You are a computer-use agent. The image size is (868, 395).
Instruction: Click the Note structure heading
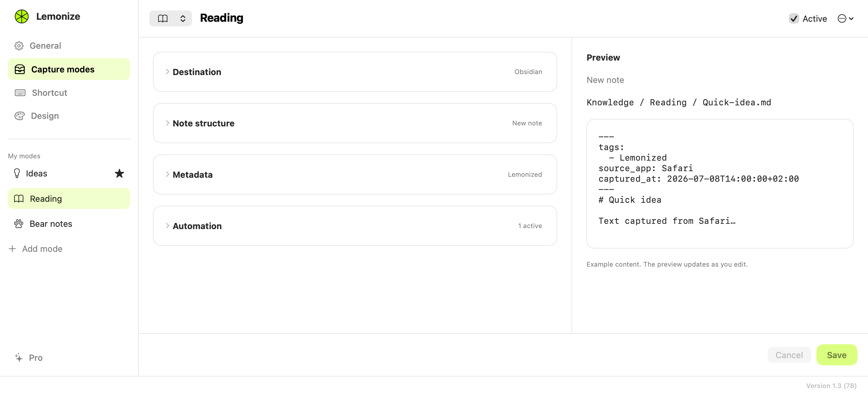coord(203,123)
